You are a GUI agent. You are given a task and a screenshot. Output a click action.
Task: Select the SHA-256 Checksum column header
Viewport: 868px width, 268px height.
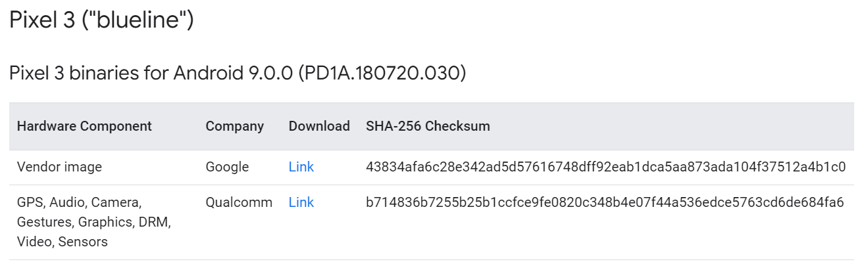pyautogui.click(x=428, y=126)
